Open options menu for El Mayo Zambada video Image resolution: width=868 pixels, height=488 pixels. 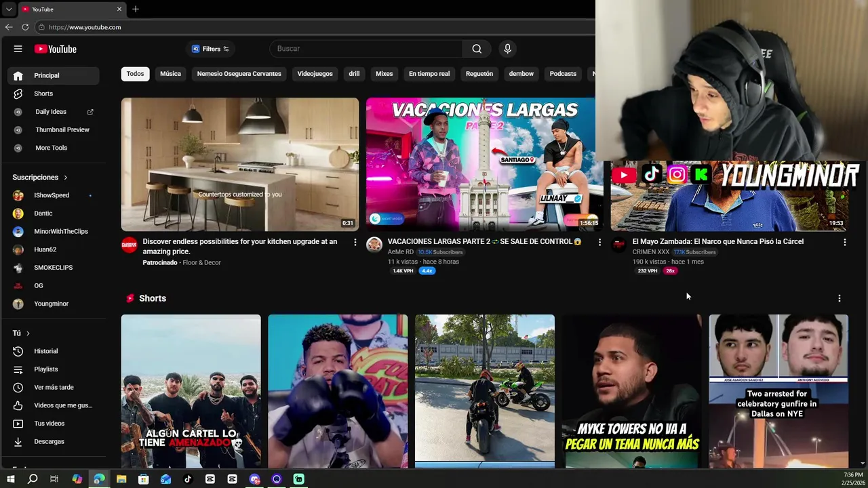point(844,242)
